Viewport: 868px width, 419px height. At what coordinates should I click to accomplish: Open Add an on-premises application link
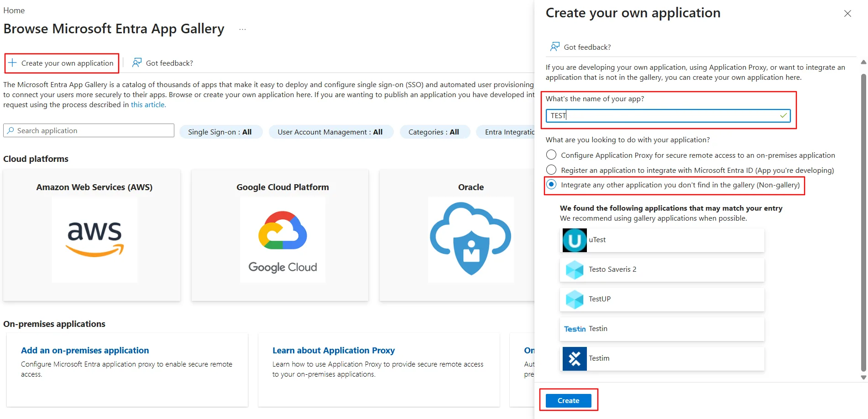click(85, 350)
